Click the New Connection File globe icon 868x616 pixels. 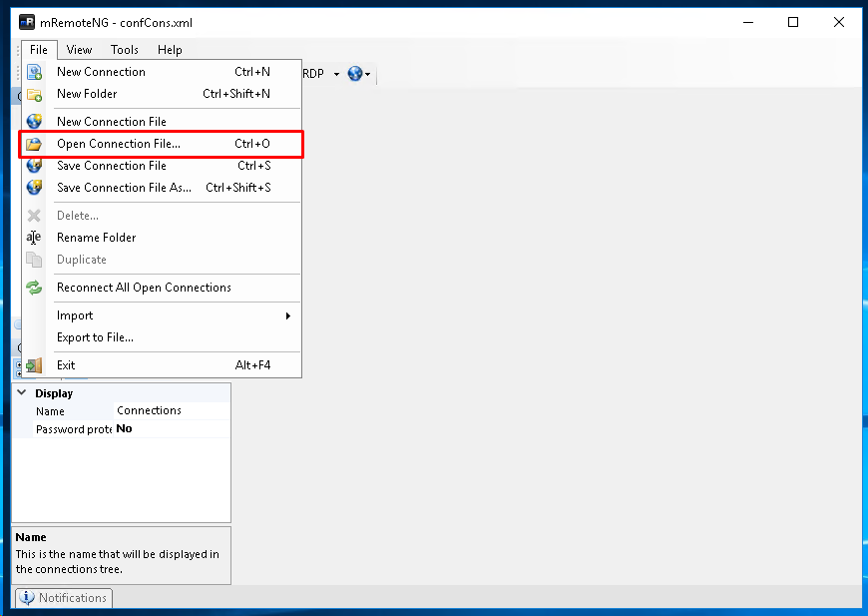34,122
